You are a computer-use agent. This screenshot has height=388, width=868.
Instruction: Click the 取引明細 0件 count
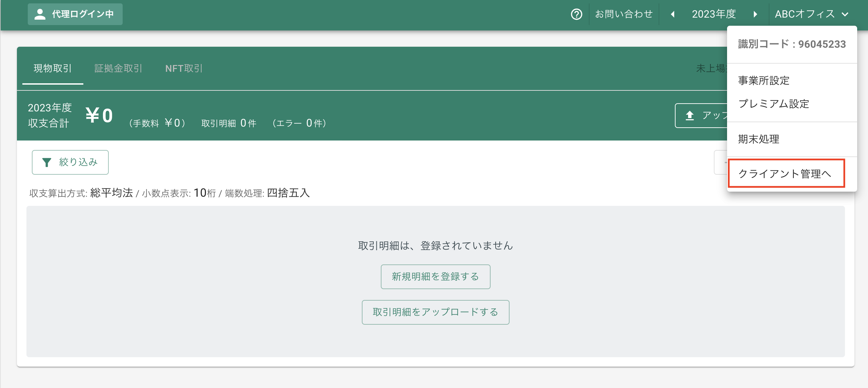229,123
